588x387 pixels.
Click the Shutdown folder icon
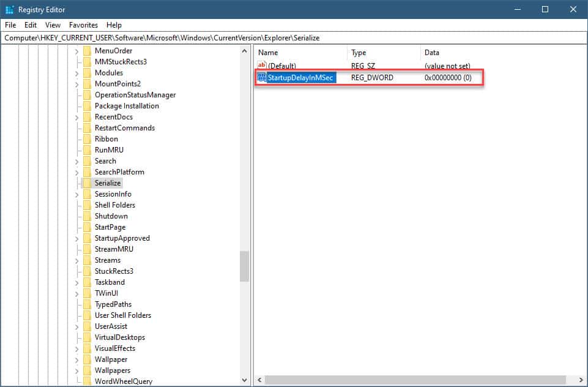click(x=87, y=216)
